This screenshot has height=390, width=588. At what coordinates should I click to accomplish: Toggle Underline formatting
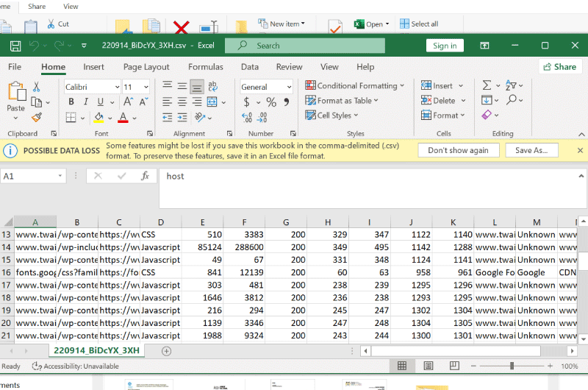pos(100,102)
